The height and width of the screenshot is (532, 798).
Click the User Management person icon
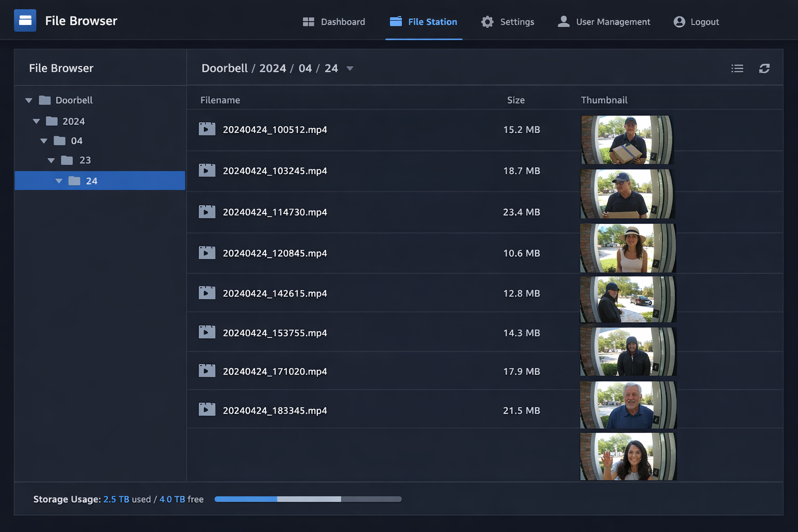pyautogui.click(x=563, y=21)
